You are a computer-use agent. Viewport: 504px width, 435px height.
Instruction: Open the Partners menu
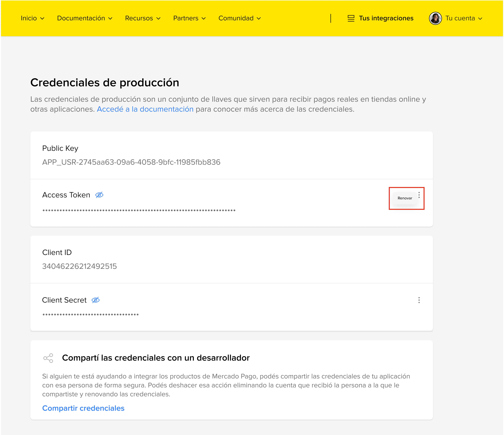189,18
